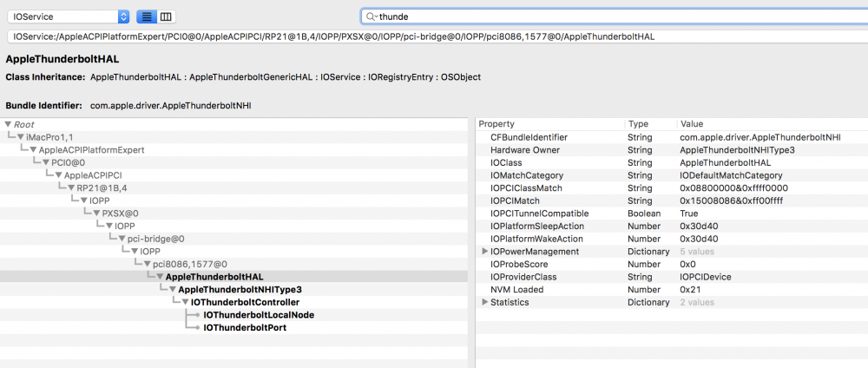This screenshot has width=868, height=368.
Task: Select IOProbeScore property row
Action: pyautogui.click(x=672, y=264)
